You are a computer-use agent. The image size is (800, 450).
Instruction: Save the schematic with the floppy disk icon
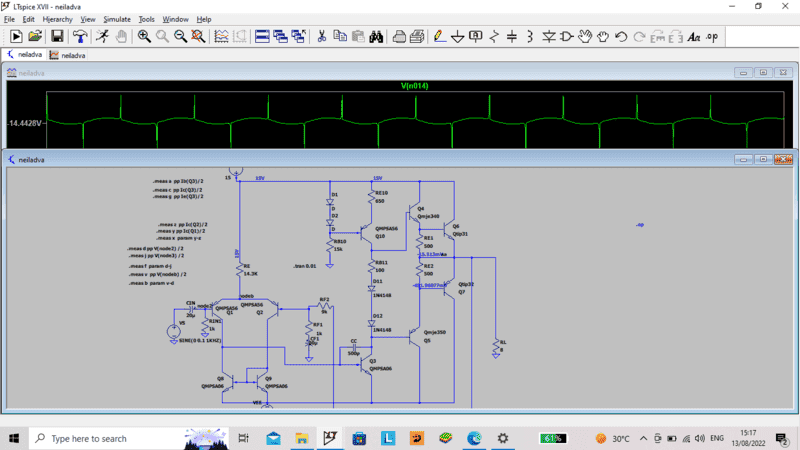[x=57, y=36]
